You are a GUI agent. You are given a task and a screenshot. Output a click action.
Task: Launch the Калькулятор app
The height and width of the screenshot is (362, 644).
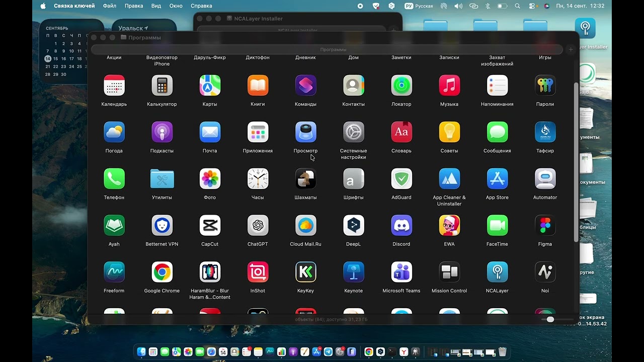[162, 85]
